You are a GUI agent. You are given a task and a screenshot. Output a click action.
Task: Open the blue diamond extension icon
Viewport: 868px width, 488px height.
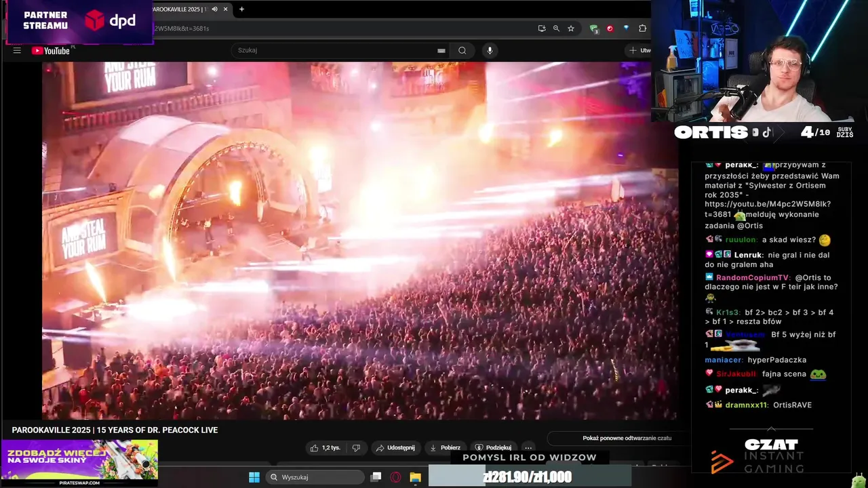pos(625,28)
